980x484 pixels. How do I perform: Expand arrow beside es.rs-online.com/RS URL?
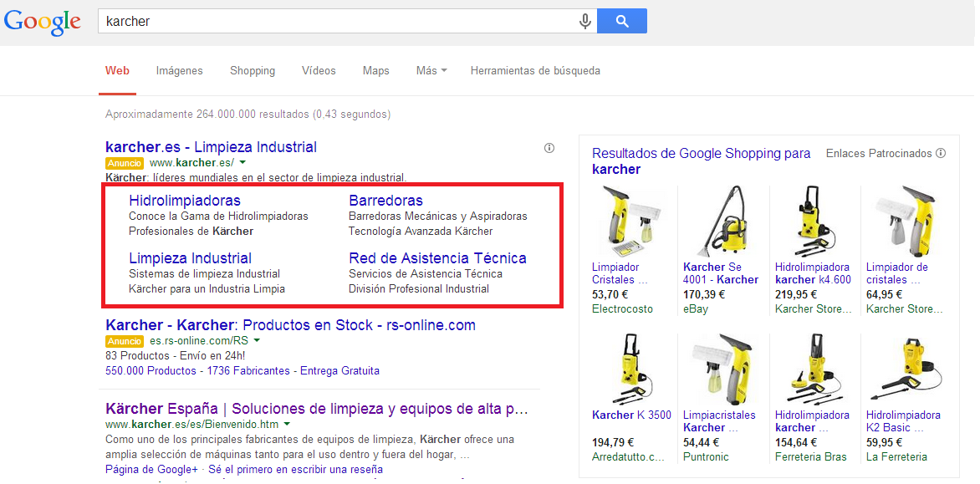(257, 341)
